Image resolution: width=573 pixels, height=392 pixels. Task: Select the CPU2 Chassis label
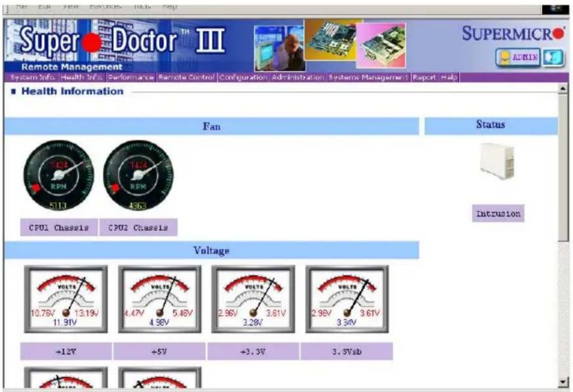pyautogui.click(x=138, y=227)
